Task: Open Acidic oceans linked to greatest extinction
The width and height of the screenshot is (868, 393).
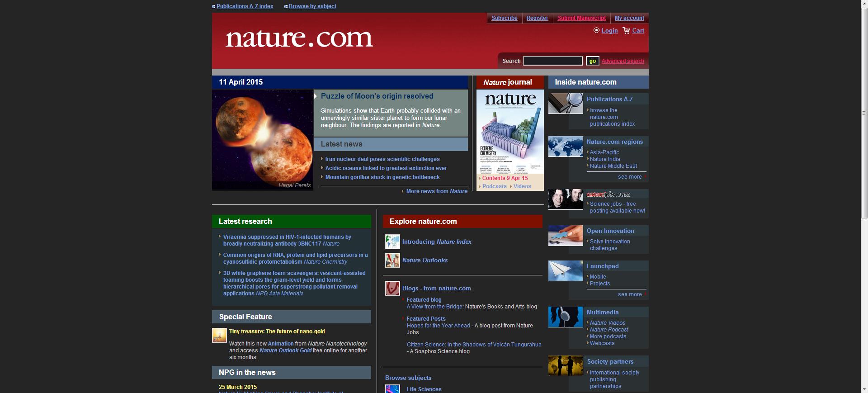Action: 386,168
